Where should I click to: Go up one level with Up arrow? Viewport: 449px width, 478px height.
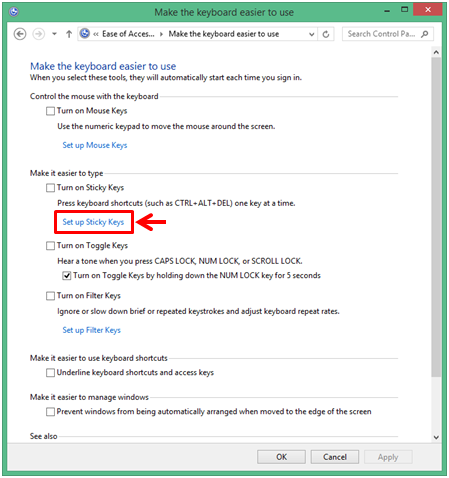pos(69,34)
